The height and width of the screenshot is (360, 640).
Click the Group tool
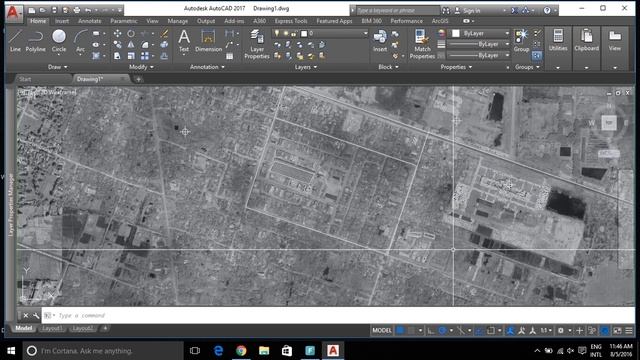coord(521,41)
